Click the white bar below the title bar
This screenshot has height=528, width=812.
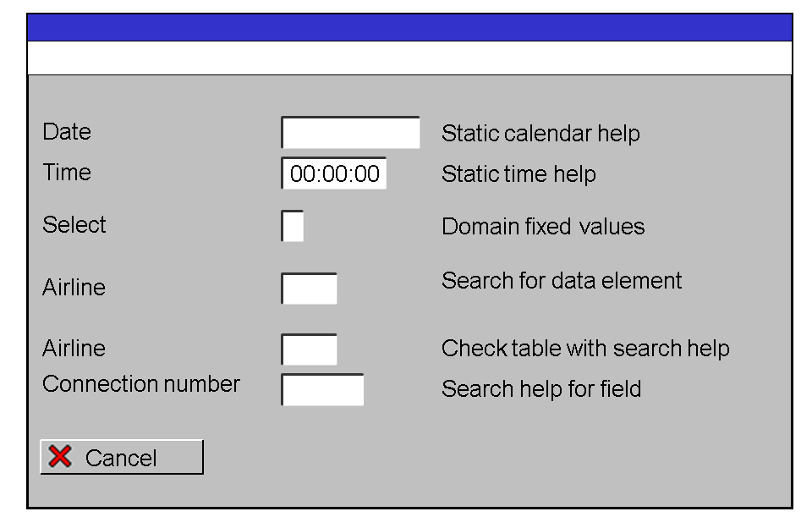pyautogui.click(x=410, y=58)
